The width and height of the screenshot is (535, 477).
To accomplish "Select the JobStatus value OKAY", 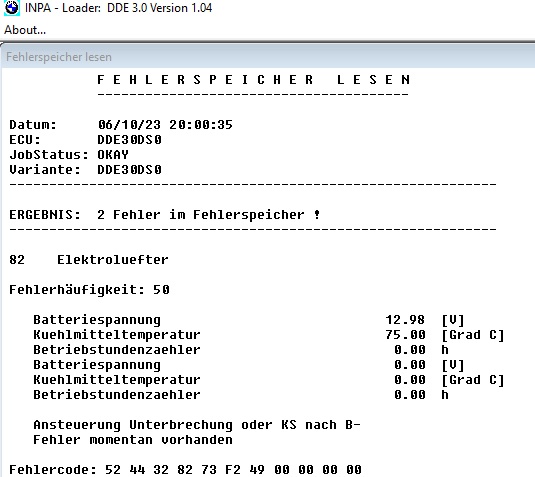I will tap(113, 155).
